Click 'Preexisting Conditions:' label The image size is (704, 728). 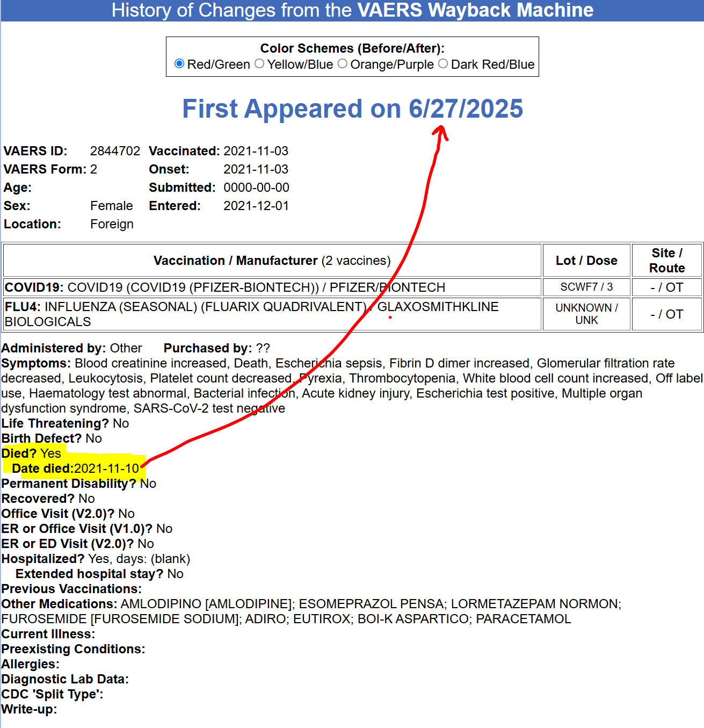[73, 649]
